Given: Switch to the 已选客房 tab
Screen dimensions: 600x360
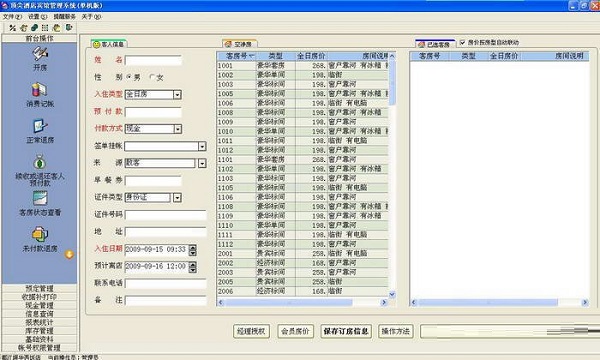Looking at the screenshot, I should tap(435, 44).
